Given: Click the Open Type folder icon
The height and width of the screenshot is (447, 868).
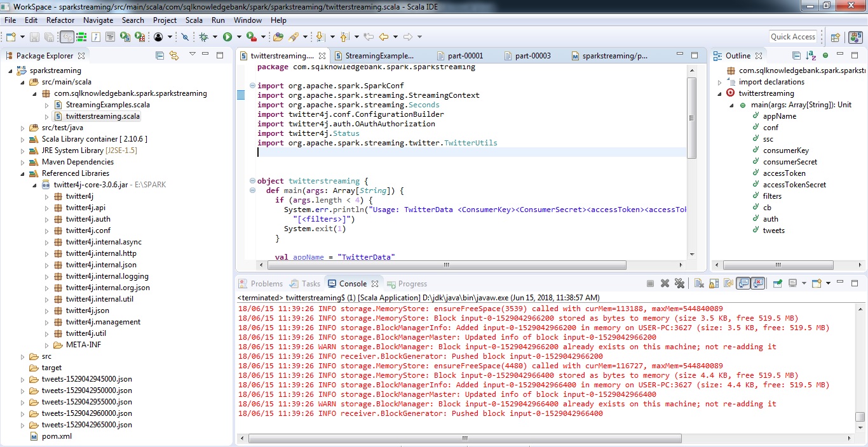Looking at the screenshot, I should click(x=278, y=37).
